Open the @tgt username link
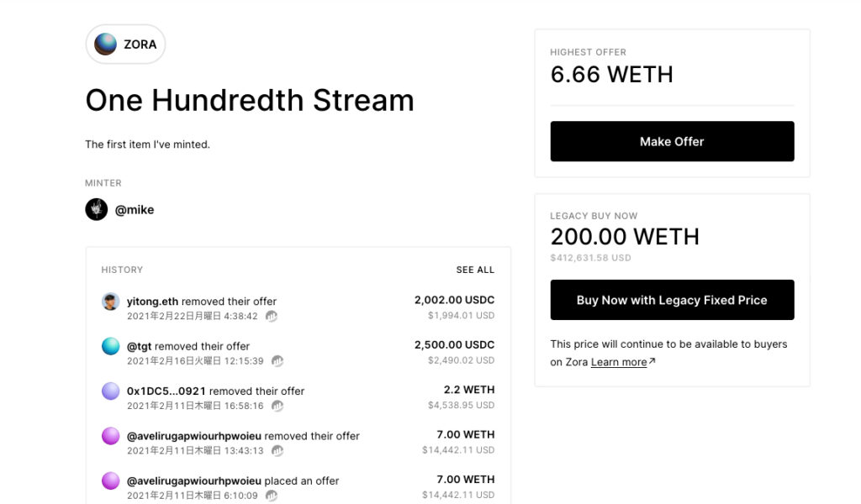861x504 pixels. tap(139, 346)
